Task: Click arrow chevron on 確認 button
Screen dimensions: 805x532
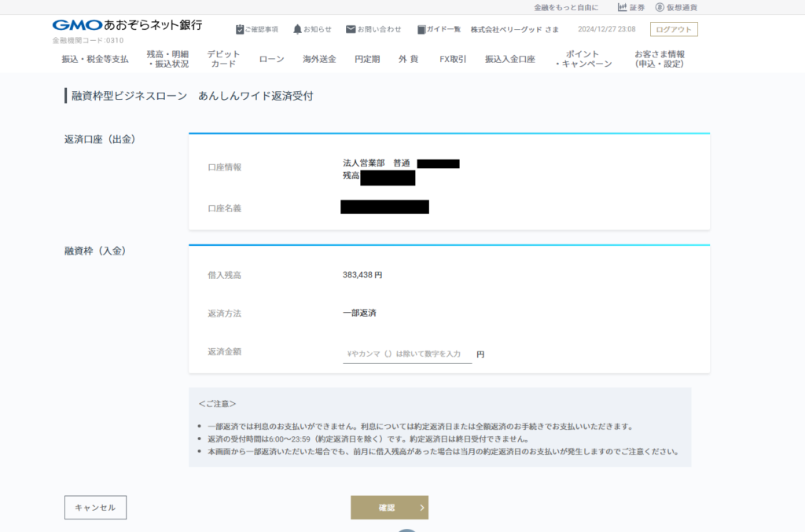Action: 422,508
